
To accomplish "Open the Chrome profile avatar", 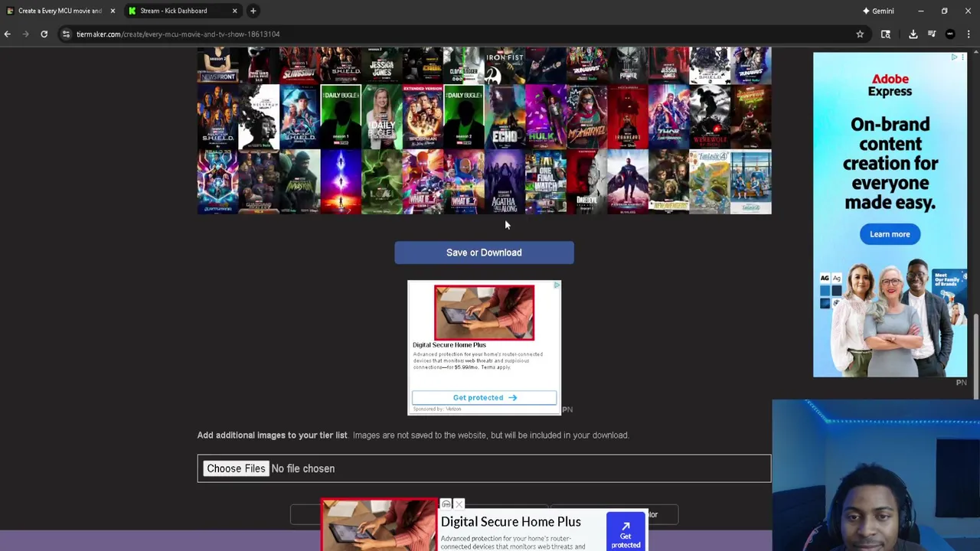I will (950, 34).
